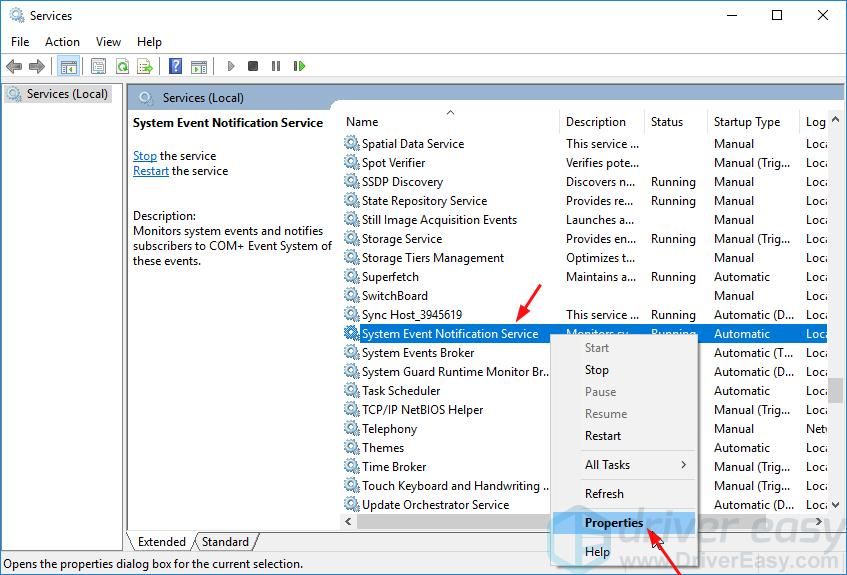Viewport: 847px width, 575px height.
Task: Switch to the Standard tab
Action: [x=225, y=541]
